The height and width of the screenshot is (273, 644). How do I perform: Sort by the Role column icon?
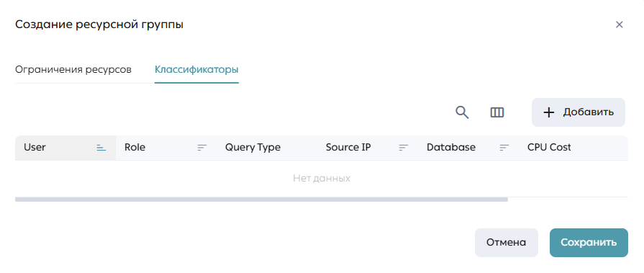(x=201, y=148)
